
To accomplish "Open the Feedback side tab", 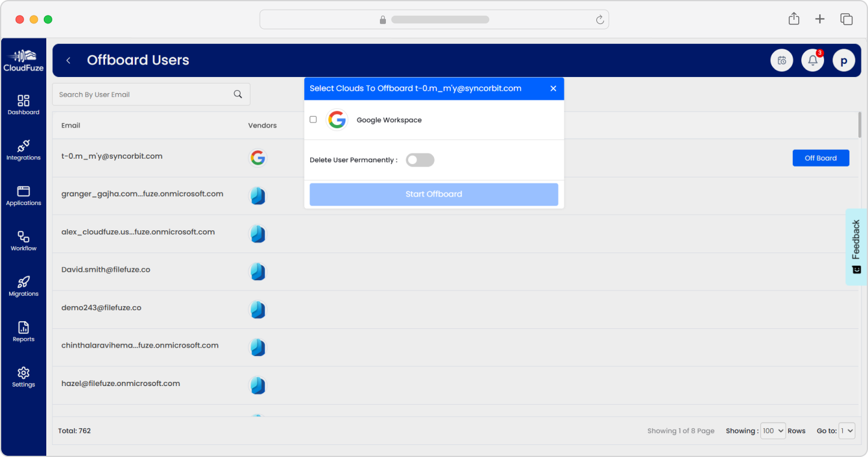I will (x=856, y=247).
